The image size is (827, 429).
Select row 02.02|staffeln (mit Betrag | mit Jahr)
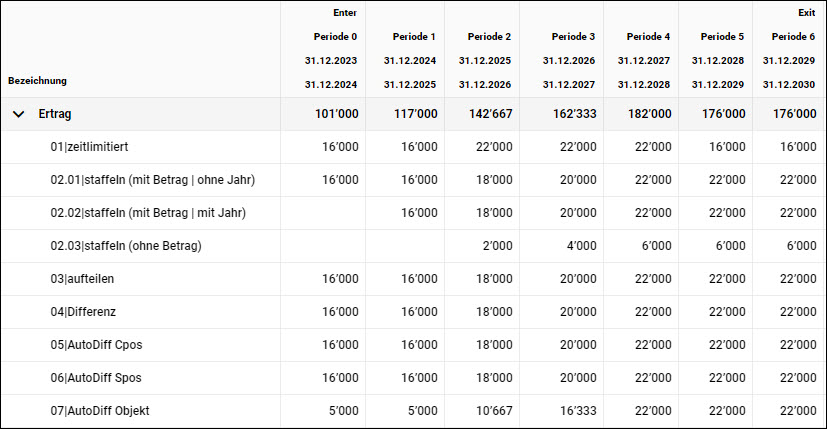click(x=414, y=213)
